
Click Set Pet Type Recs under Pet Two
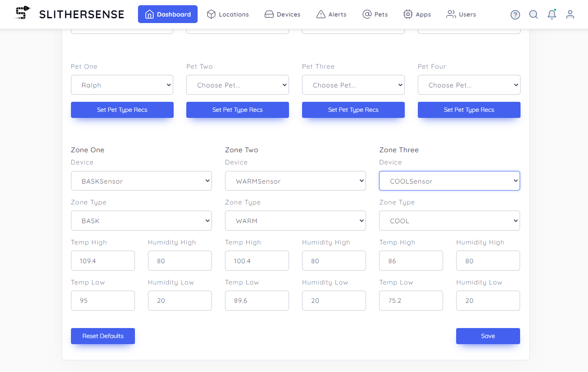point(238,110)
